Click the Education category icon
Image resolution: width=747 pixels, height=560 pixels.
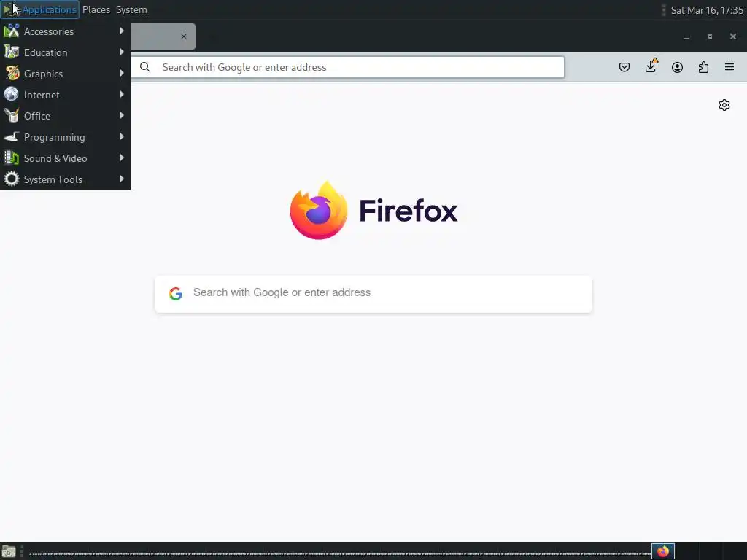coord(12,52)
